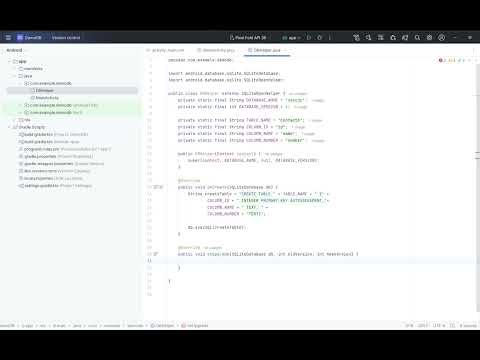
Task: Open the account profile icon
Action: coord(442,38)
